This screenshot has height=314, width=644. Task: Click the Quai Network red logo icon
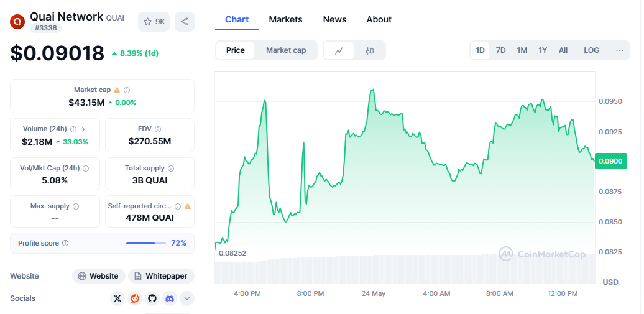click(17, 21)
